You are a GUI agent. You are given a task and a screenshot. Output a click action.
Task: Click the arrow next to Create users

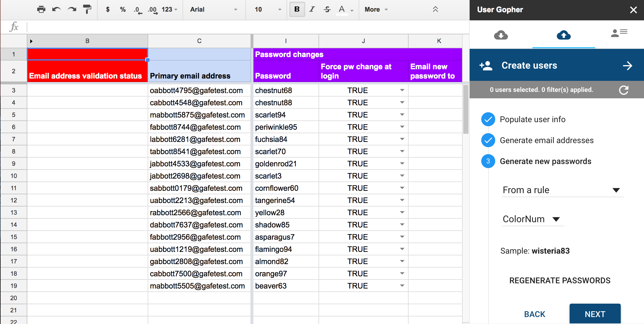coord(627,66)
